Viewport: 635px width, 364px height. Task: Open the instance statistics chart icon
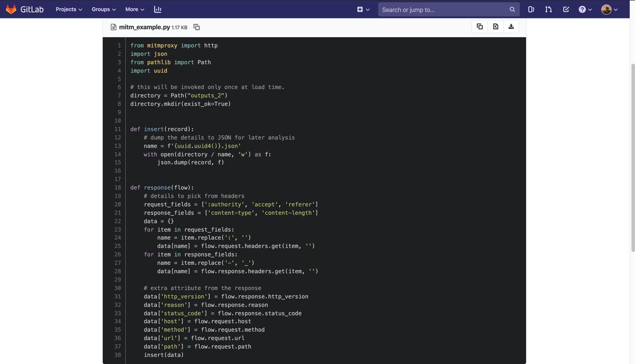(x=158, y=9)
